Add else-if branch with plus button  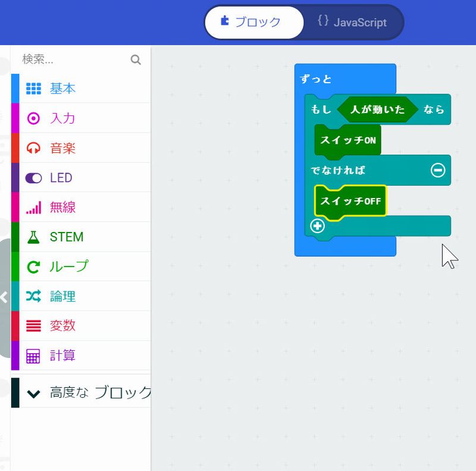click(318, 226)
